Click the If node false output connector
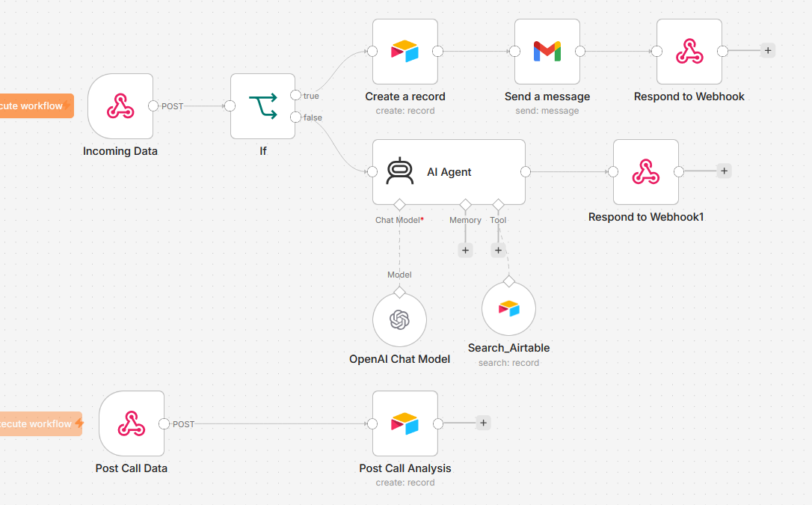 pyautogui.click(x=295, y=117)
